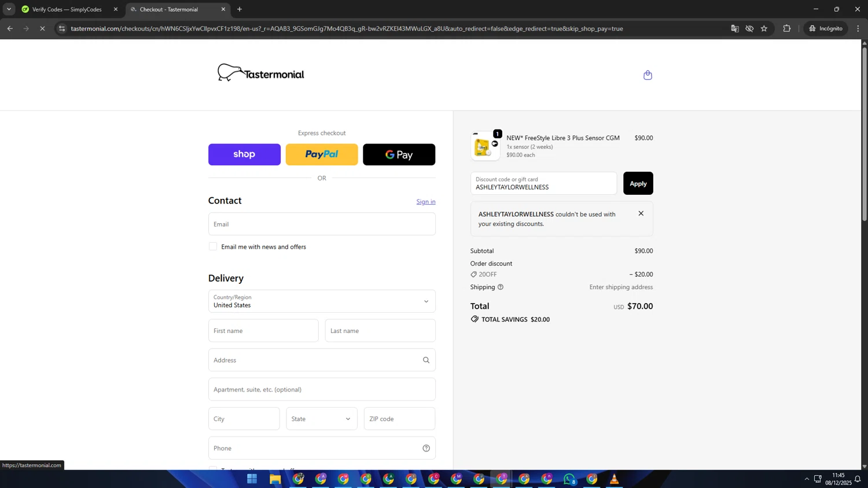This screenshot has width=868, height=488.
Task: Tick Email me with news and offers
Action: [213, 246]
